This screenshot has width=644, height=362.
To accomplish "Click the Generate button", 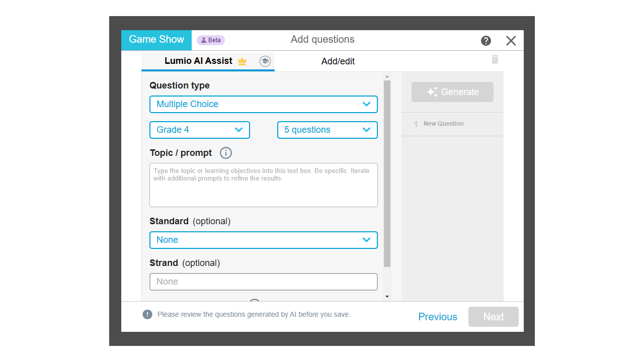I will click(452, 92).
